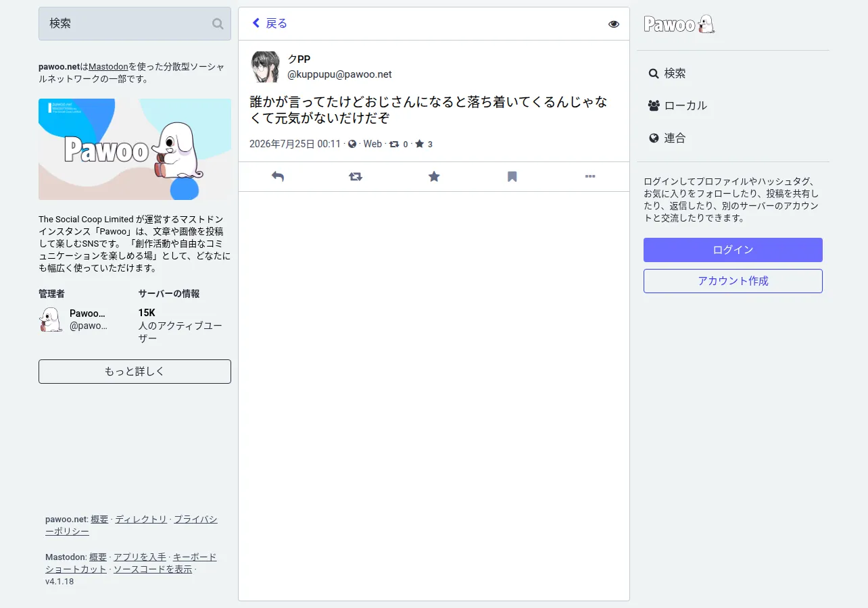
Task: Click the もっと詳しく button
Action: point(135,372)
